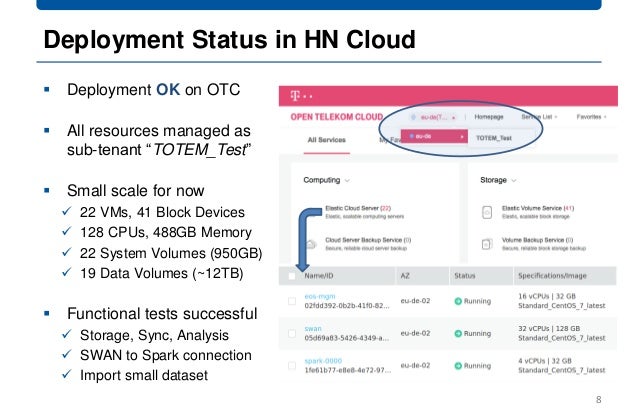Open Cloud Server Backup Service link
Image resolution: width=638 pixels, height=415 pixels.
[368, 240]
